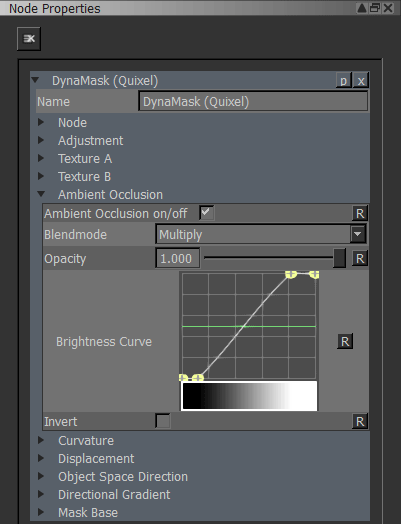The image size is (401, 524).
Task: Reset Invert setting with its R button
Action: (360, 421)
